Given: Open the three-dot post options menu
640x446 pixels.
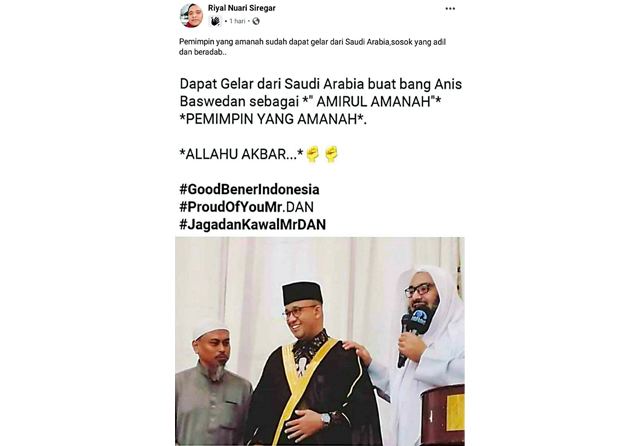Looking at the screenshot, I should point(450,9).
